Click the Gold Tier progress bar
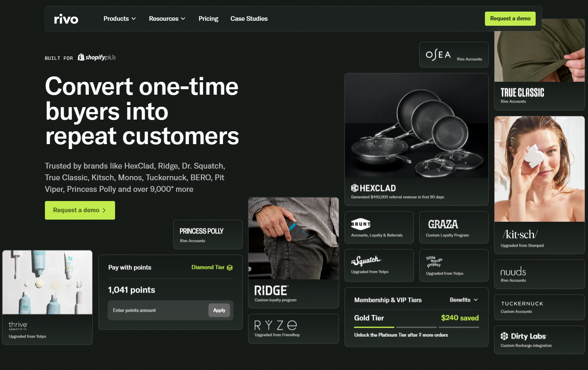Viewport: 588px width, 370px height. (x=416, y=327)
